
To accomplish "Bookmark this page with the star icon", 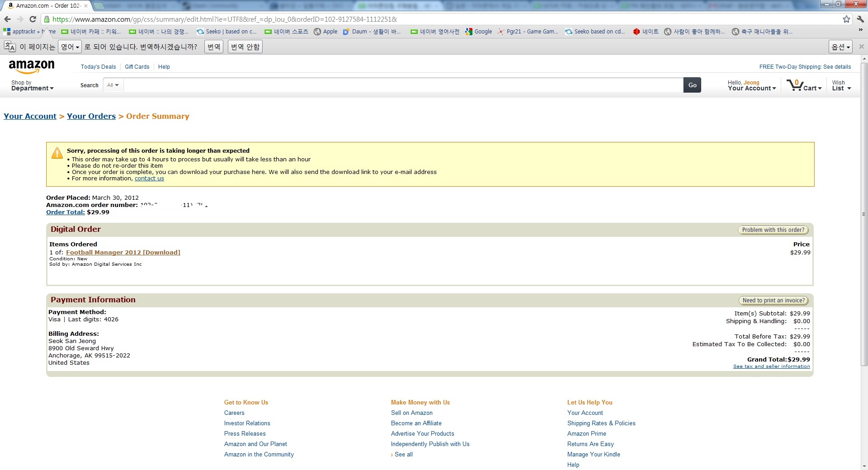I will point(846,19).
